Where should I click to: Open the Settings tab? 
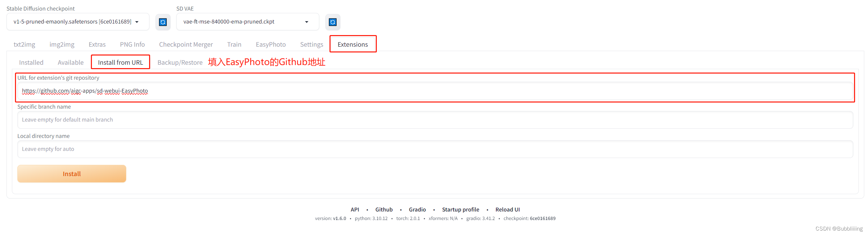coord(311,44)
